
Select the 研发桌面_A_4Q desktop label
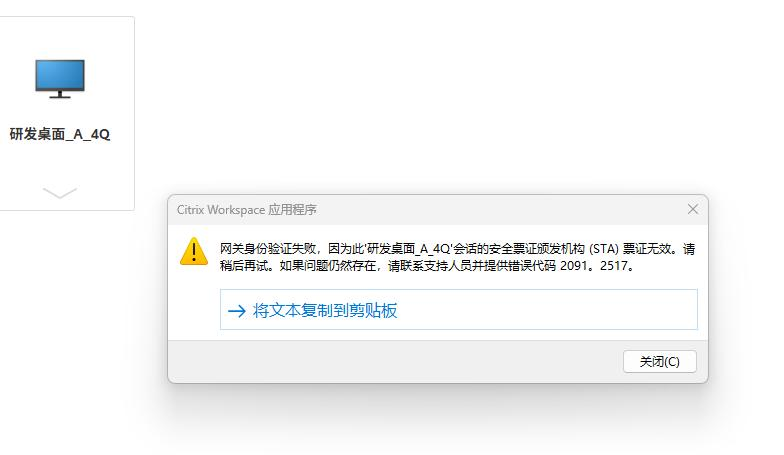(x=60, y=134)
